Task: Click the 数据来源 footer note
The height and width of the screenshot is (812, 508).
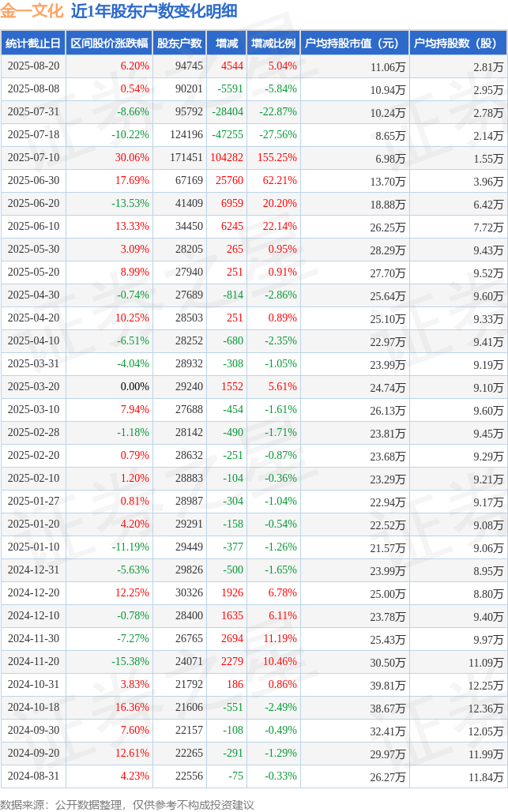Action: (x=127, y=805)
